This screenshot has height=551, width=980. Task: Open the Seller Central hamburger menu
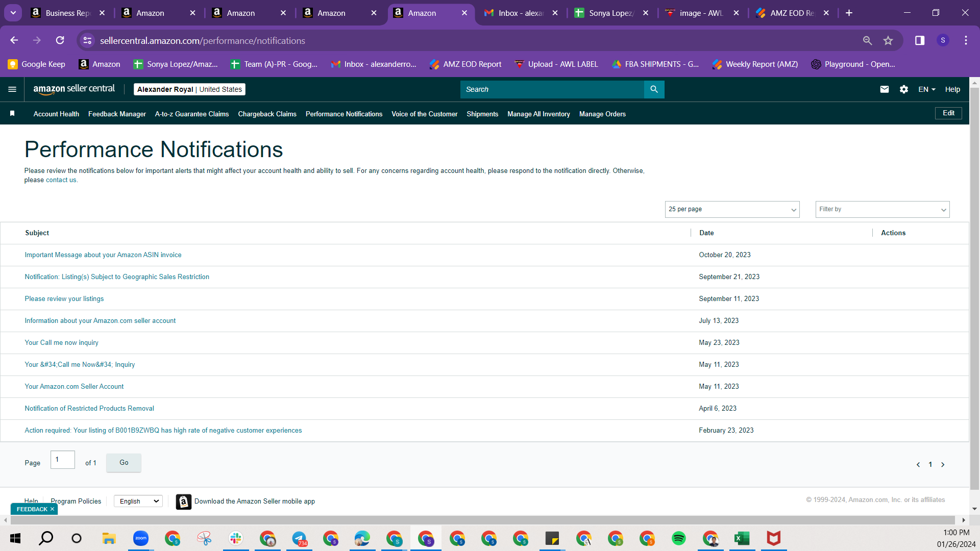click(x=12, y=89)
